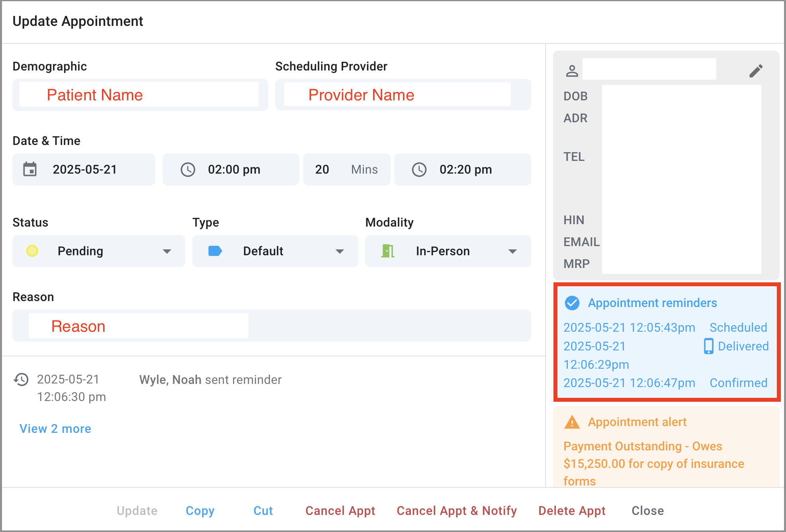
Task: Open the calendar icon date picker
Action: [30, 169]
